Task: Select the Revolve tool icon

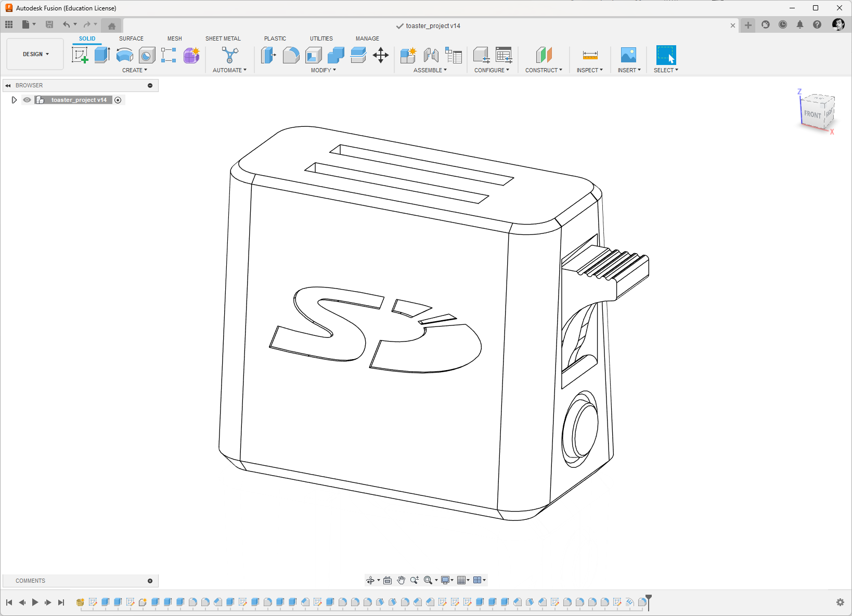Action: 125,55
